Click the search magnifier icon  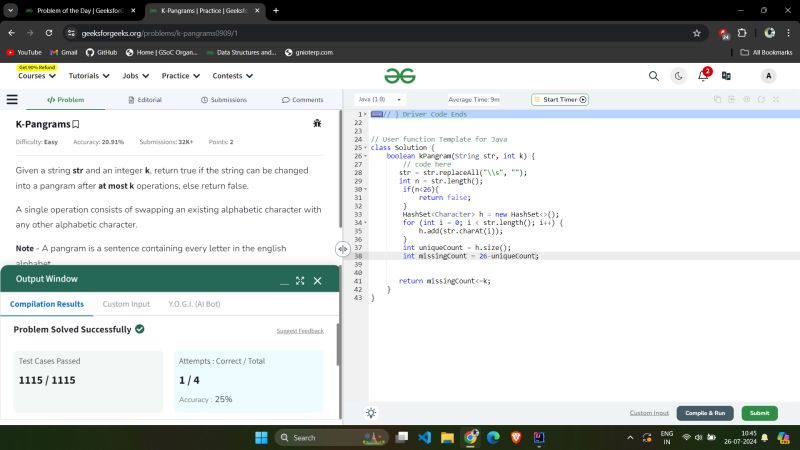tap(654, 76)
